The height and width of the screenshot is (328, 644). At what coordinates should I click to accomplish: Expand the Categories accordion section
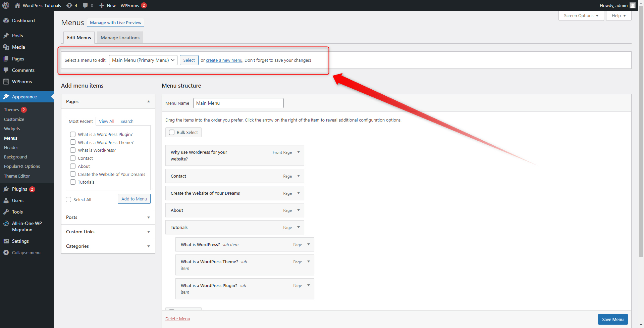click(x=108, y=246)
